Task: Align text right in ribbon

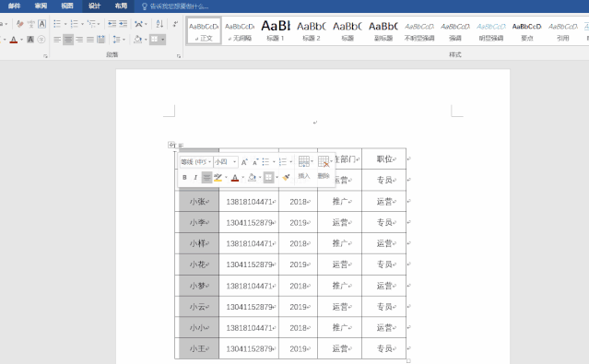Action: coord(79,39)
